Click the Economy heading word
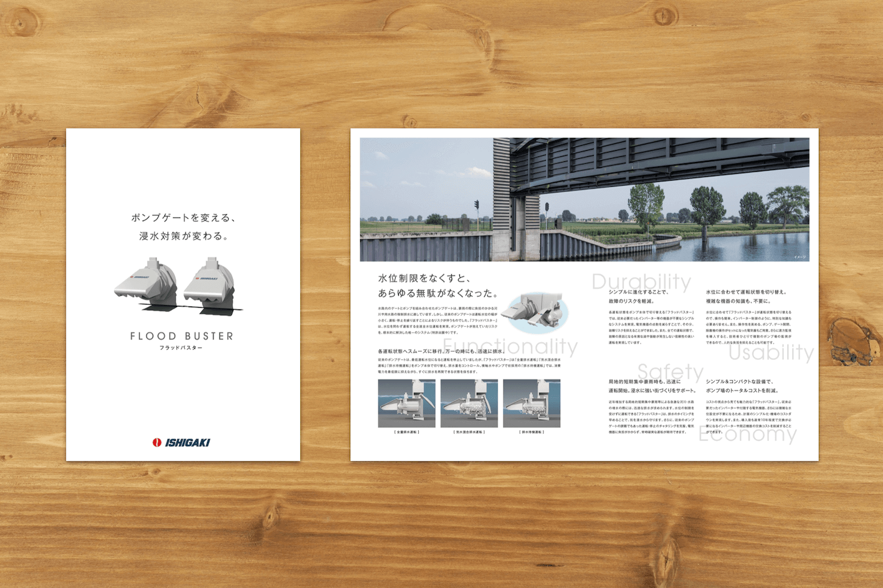Viewport: 883px width, 588px height. (x=748, y=434)
